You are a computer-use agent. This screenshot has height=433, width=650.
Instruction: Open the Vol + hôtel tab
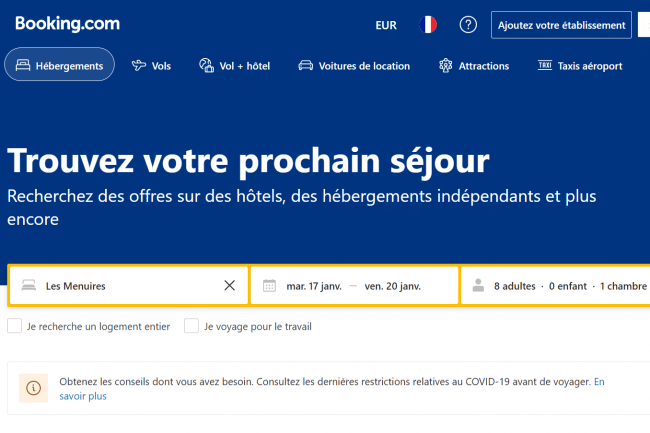235,66
